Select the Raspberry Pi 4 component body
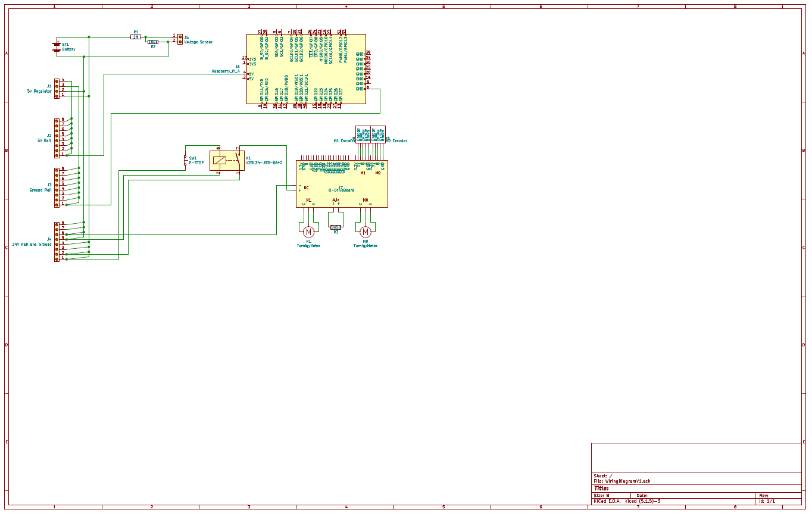 tap(306, 68)
